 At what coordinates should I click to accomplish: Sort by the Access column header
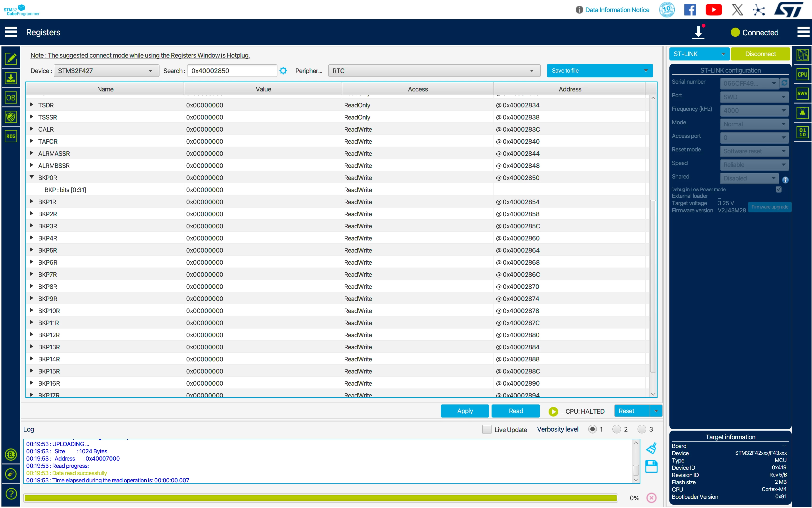[418, 89]
